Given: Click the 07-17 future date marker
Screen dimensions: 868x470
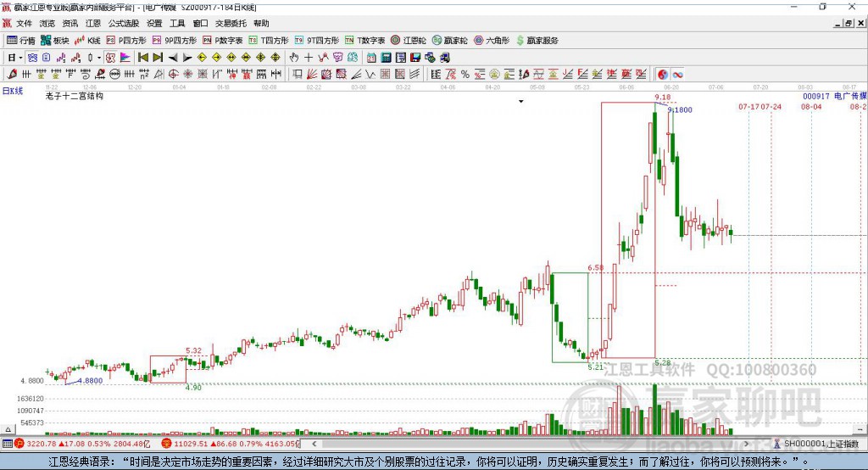Looking at the screenshot, I should pos(748,106).
